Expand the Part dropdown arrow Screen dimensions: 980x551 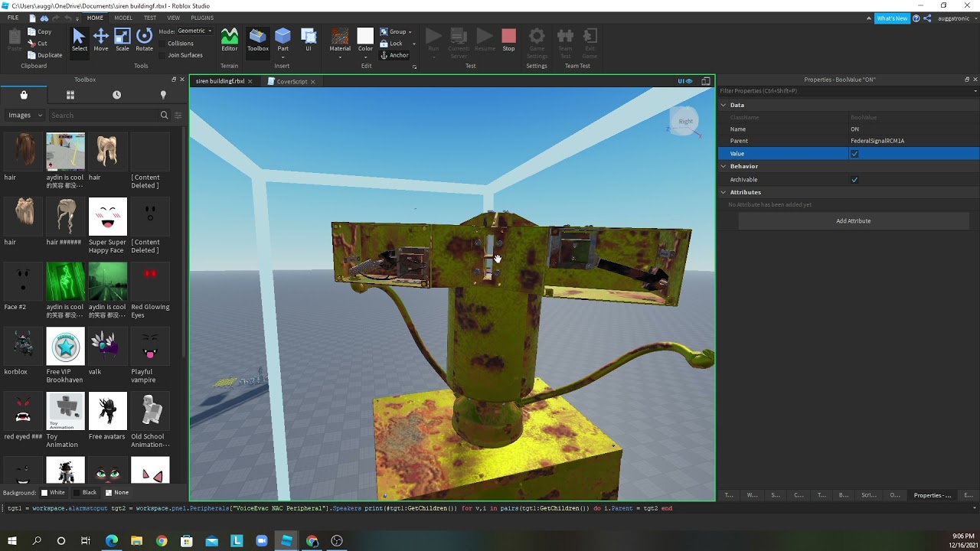[x=283, y=57]
